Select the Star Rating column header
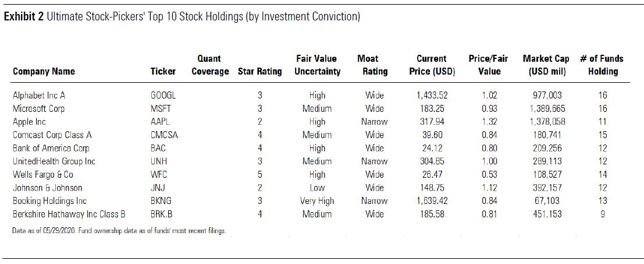Viewport: 644px width, 264px height. click(259, 72)
